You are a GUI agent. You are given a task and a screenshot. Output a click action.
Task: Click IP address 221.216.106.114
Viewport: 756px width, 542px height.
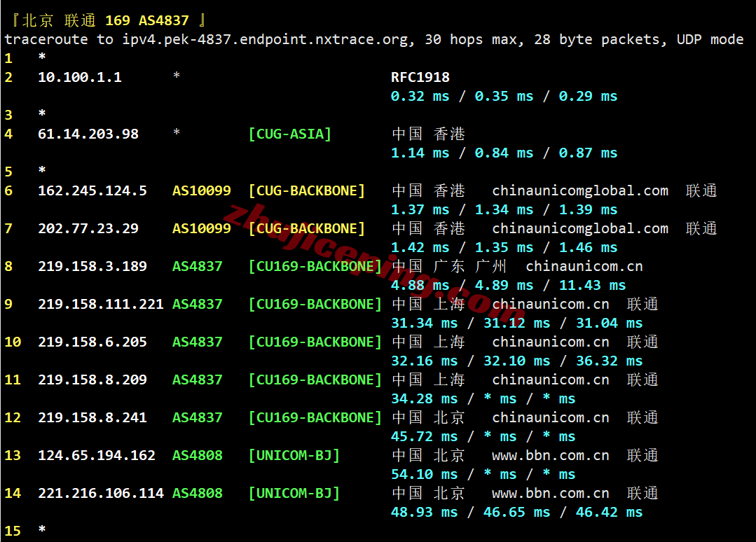pos(101,494)
